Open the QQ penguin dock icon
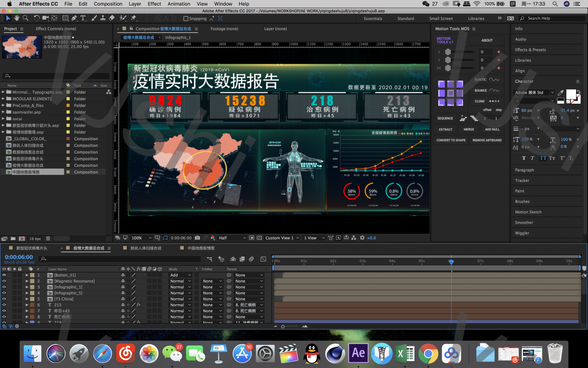 pos(312,353)
